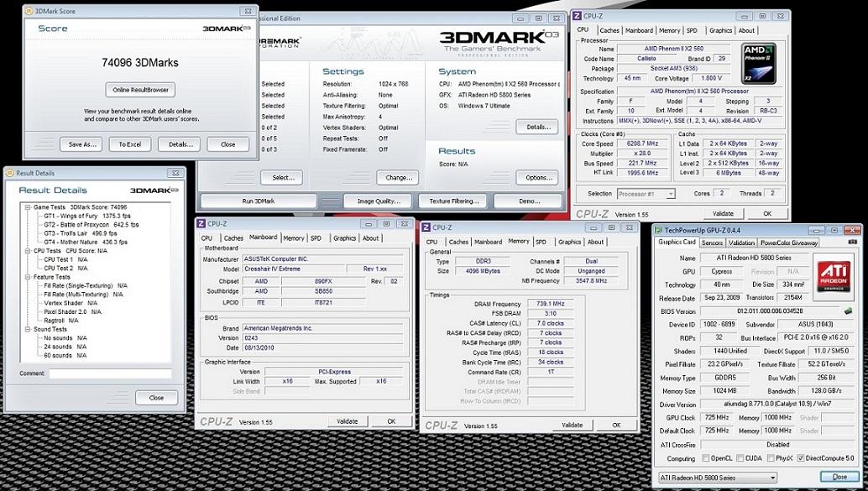Screen dimensions: 868x491
Task: Collapse the Sound Tests tree node
Action: click(29, 329)
